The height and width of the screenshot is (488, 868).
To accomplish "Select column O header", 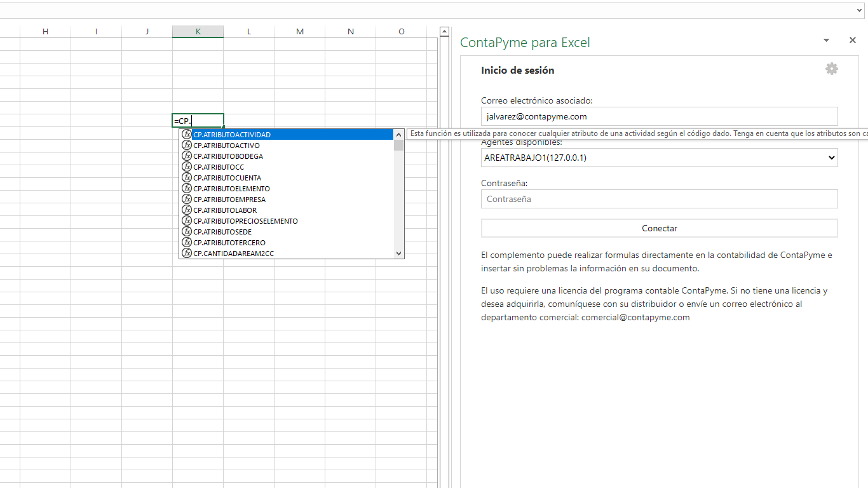I will (x=402, y=32).
